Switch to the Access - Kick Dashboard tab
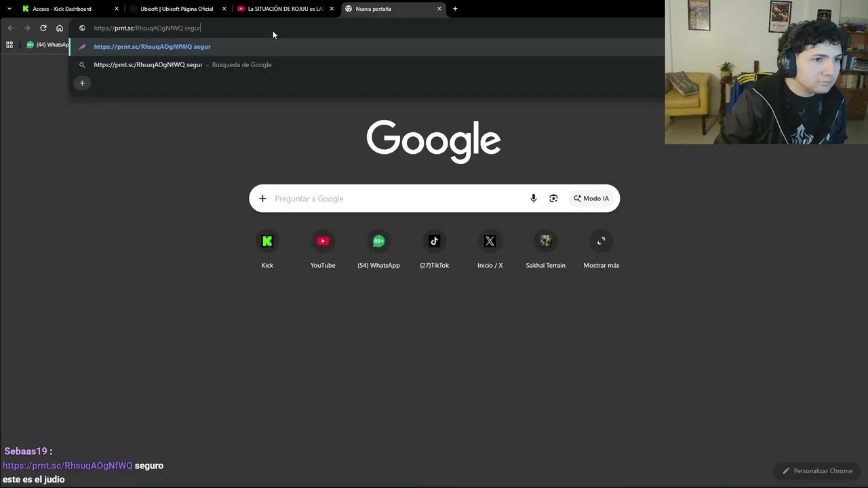Viewport: 868px width, 488px height. (x=70, y=9)
